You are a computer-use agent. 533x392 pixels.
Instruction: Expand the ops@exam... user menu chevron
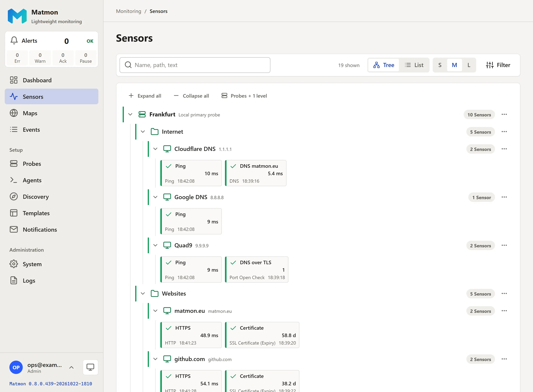coord(71,367)
